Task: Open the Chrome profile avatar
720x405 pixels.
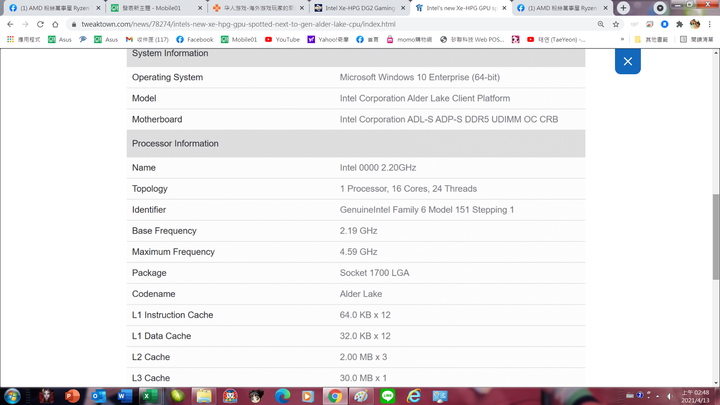Action: [695, 24]
